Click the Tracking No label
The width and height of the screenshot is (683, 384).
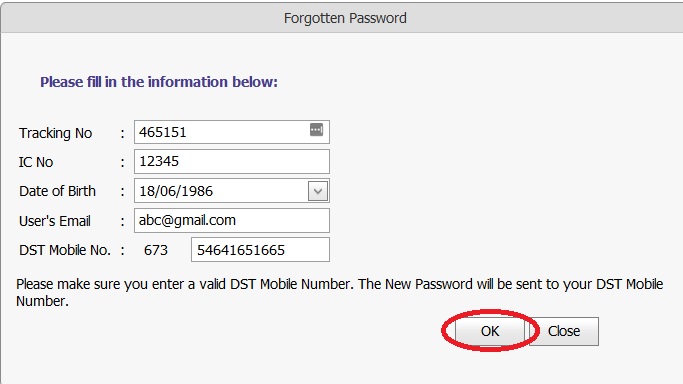pyautogui.click(x=55, y=133)
